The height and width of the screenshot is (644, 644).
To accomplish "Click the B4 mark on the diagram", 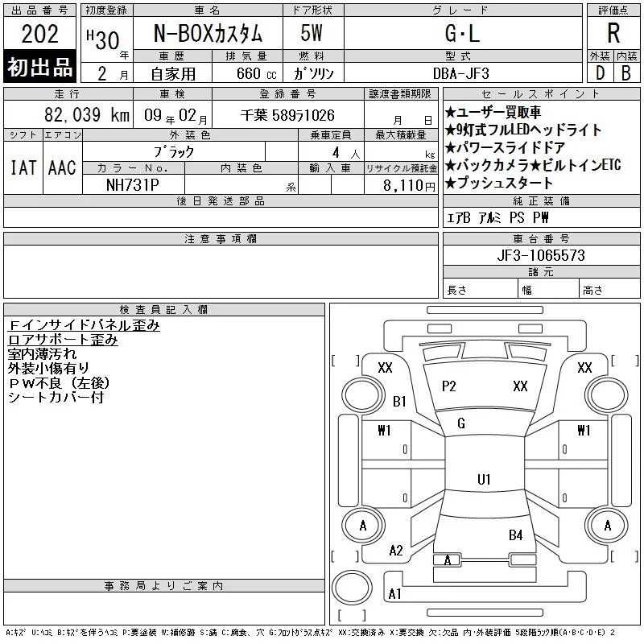I will pyautogui.click(x=516, y=535).
